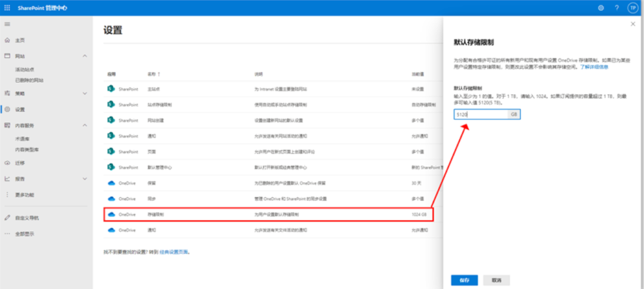The height and width of the screenshot is (289, 644).
Task: Collapse the 网站 section chevron
Action: pyautogui.click(x=85, y=55)
